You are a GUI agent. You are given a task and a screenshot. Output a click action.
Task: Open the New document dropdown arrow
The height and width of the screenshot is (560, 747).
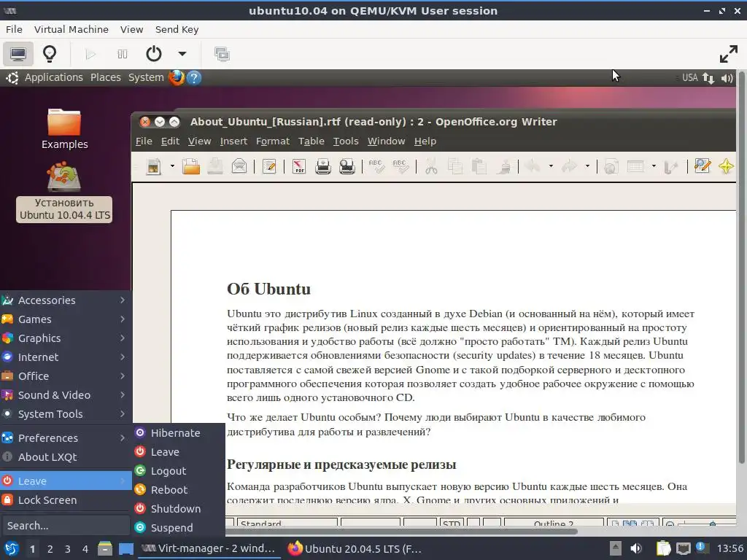click(x=172, y=167)
